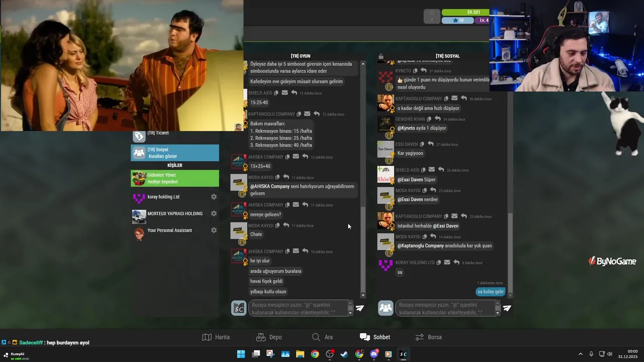The image size is (644, 362).
Task: Open the volume control in system tray
Action: 610,354
